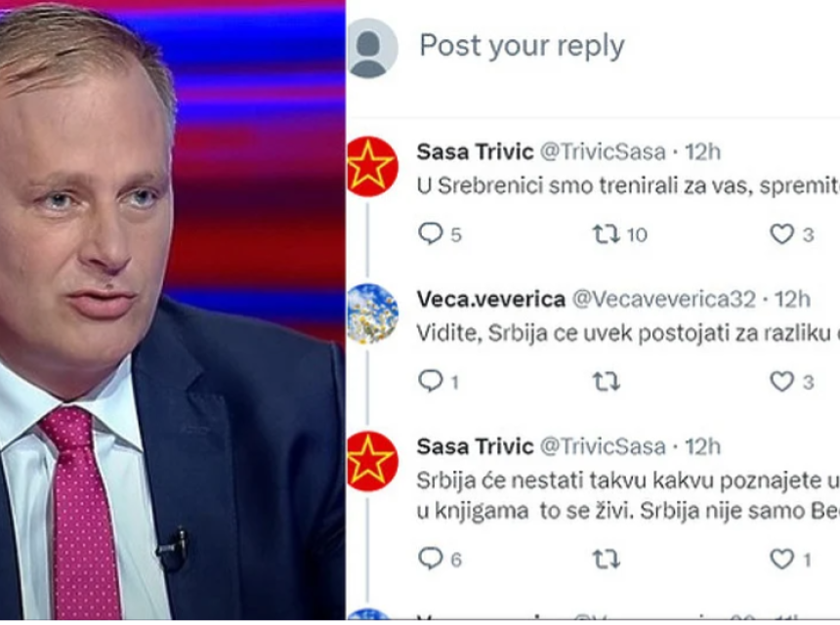The width and height of the screenshot is (840, 625).
Task: Click Veca.veverica display name
Action: [491, 300]
